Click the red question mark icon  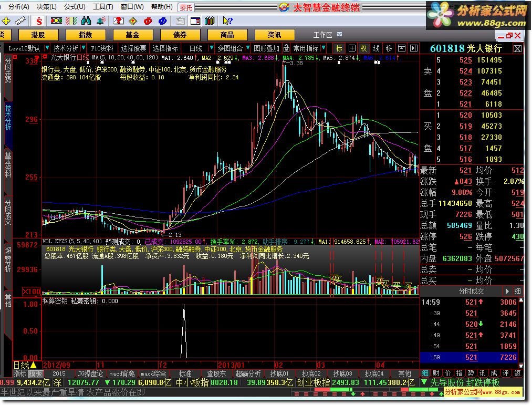click(x=118, y=21)
